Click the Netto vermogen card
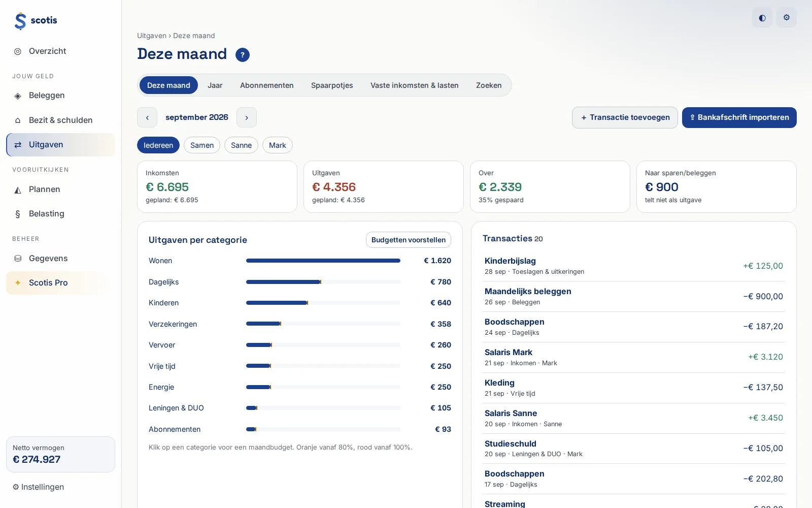The height and width of the screenshot is (508, 812). (x=60, y=455)
